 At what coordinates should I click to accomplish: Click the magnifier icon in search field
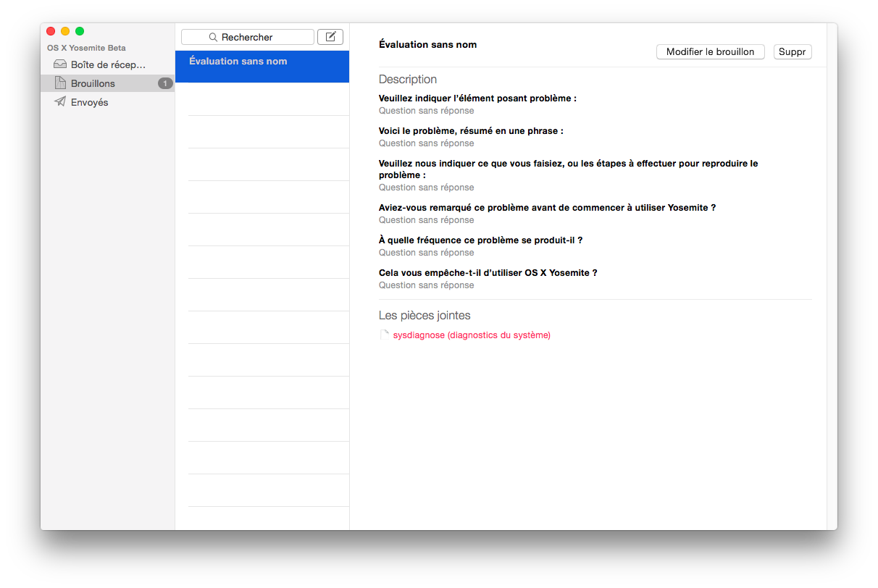pos(213,37)
